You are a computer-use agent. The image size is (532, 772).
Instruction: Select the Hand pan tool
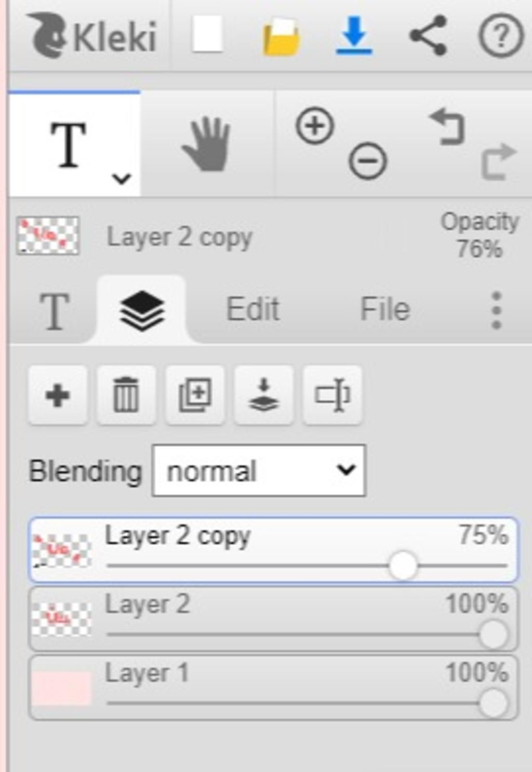pos(206,144)
